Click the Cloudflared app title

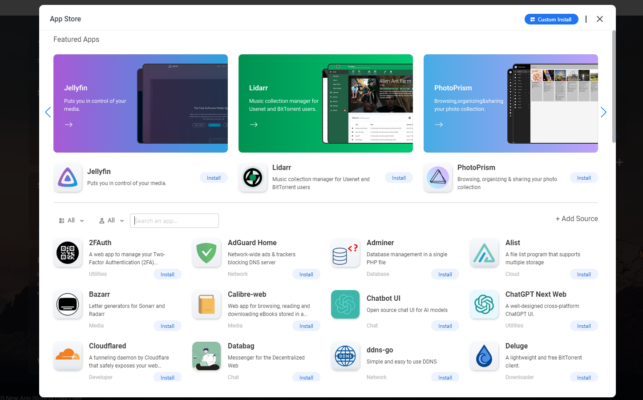[107, 346]
